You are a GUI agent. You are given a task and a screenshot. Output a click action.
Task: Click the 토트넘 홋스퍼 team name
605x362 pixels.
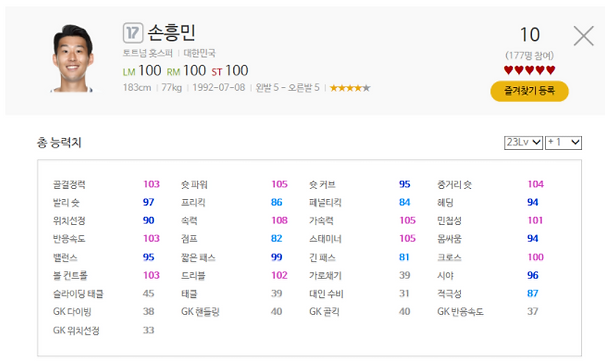(147, 53)
